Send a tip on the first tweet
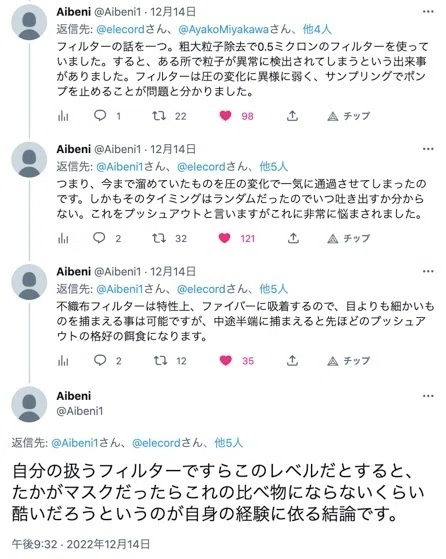446x559 pixels. [x=349, y=116]
